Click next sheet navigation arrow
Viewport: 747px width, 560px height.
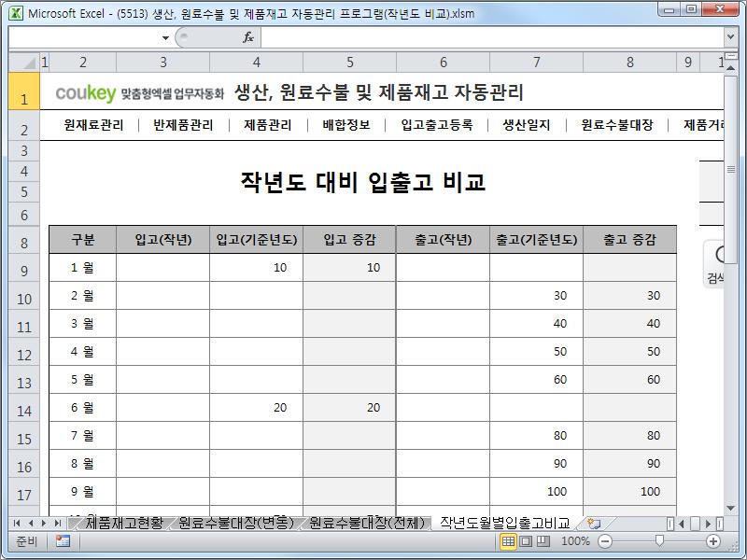point(44,524)
